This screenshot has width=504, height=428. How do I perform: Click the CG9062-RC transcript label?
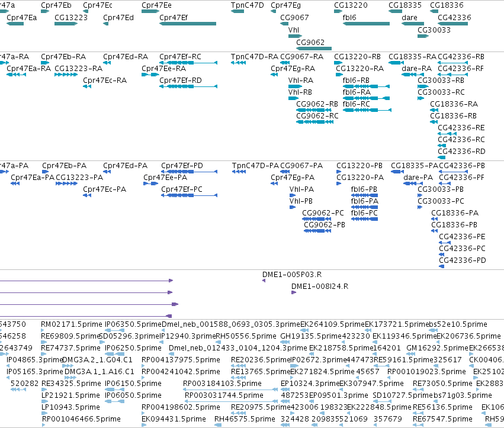(317, 116)
